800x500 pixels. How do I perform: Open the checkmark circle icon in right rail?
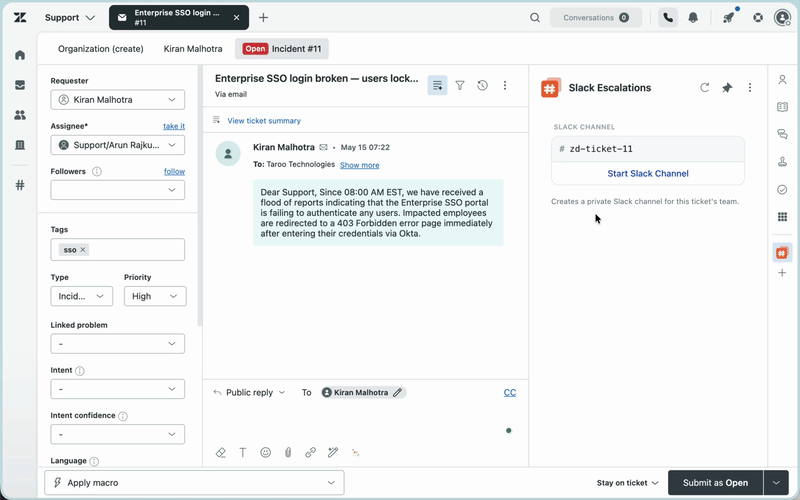782,190
